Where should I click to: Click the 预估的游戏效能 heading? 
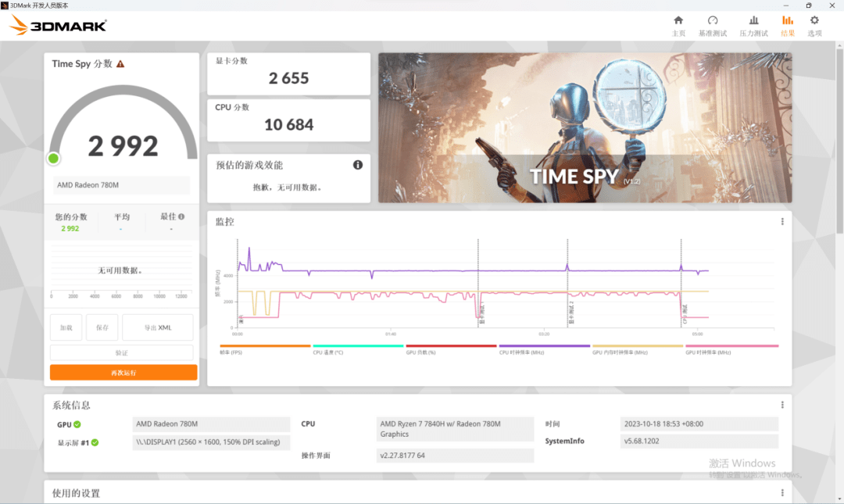coord(249,165)
